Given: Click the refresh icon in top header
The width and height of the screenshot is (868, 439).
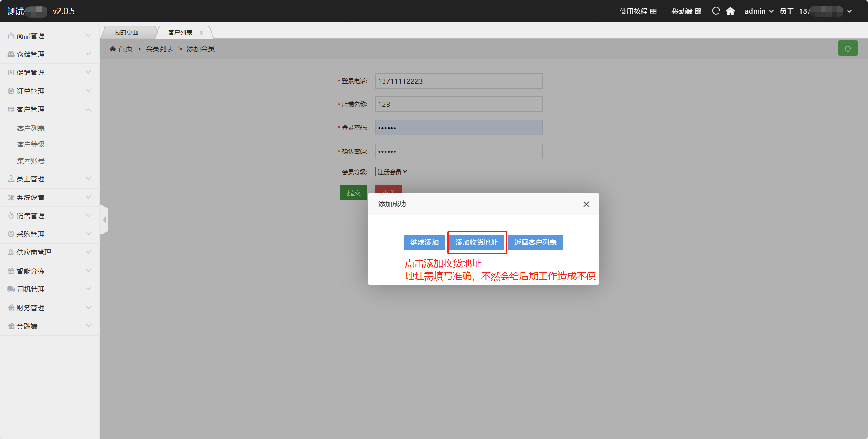Looking at the screenshot, I should (716, 11).
